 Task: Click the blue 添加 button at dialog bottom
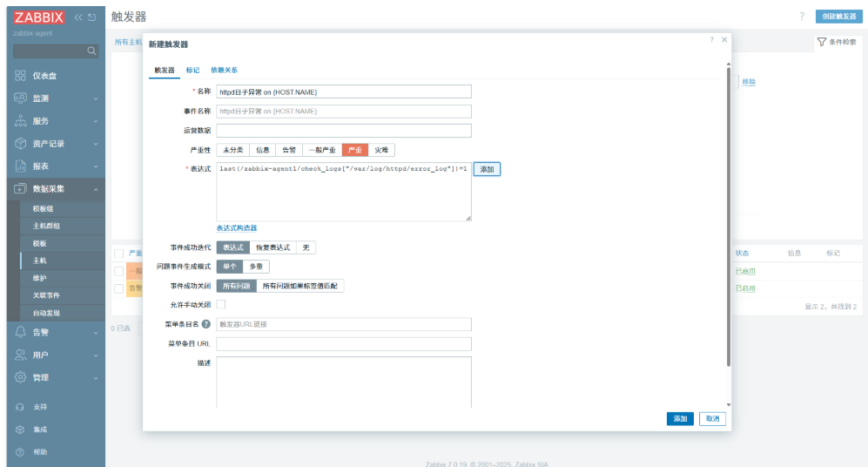(x=680, y=419)
